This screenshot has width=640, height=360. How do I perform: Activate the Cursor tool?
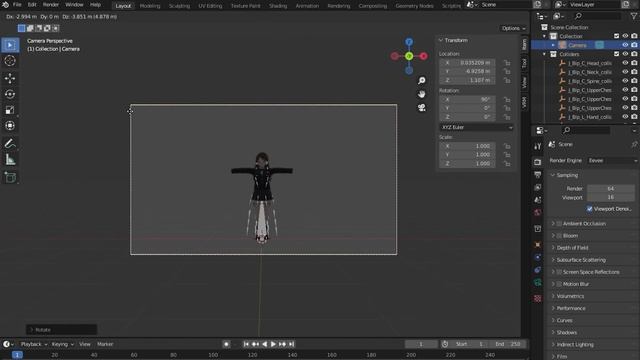coord(10,61)
